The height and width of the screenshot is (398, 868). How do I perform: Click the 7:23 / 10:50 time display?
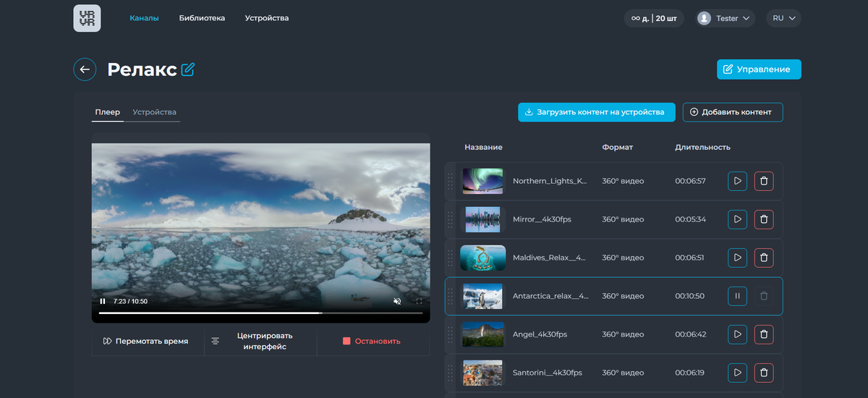[130, 301]
